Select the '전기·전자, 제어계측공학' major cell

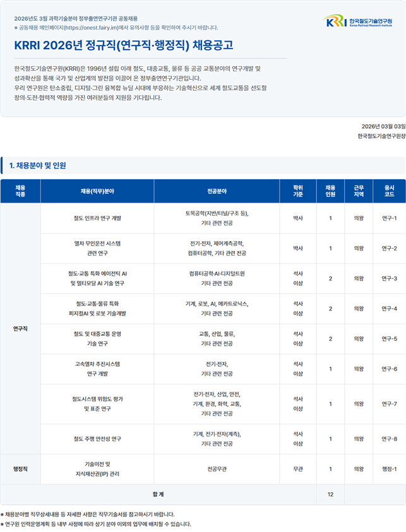(217, 249)
